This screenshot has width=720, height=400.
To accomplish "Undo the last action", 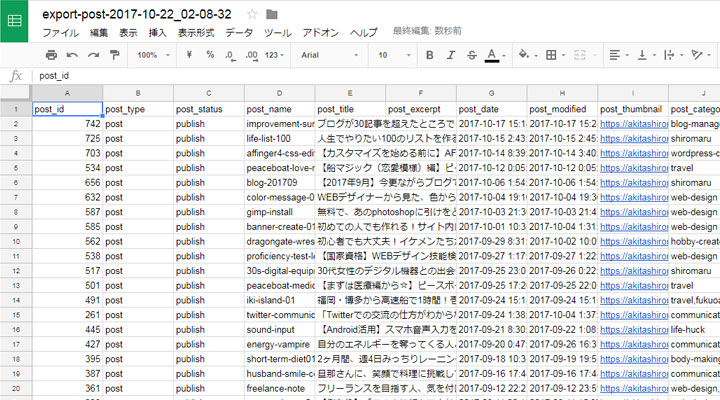I will point(72,55).
